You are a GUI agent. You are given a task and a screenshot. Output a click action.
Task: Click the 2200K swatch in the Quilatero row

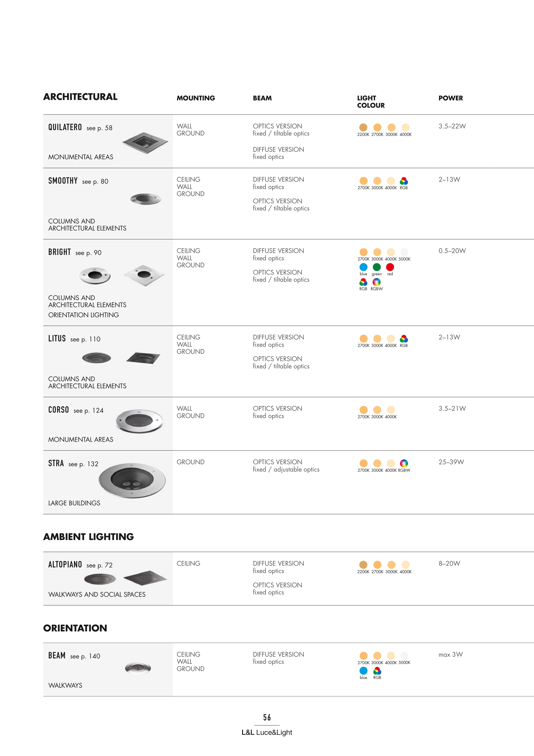point(363,127)
